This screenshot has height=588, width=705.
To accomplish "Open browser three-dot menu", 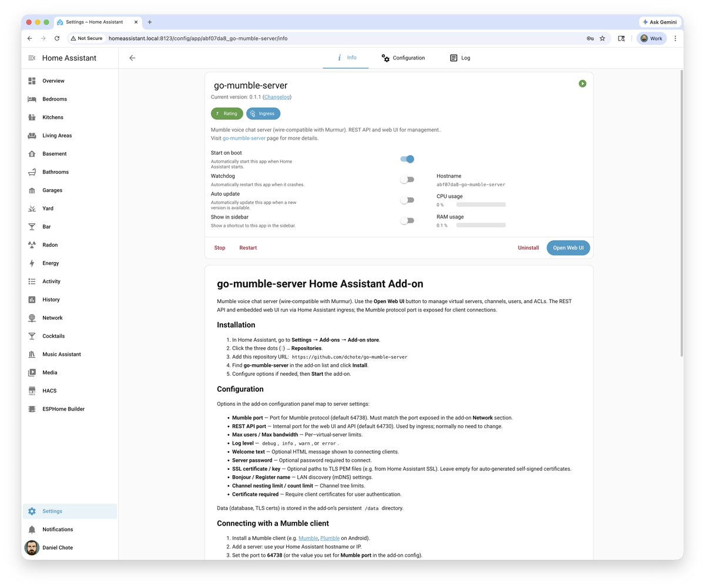I will pos(675,38).
